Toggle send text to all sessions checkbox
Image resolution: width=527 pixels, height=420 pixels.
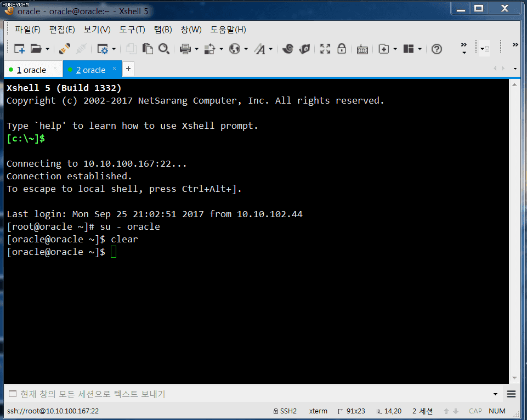(x=13, y=394)
